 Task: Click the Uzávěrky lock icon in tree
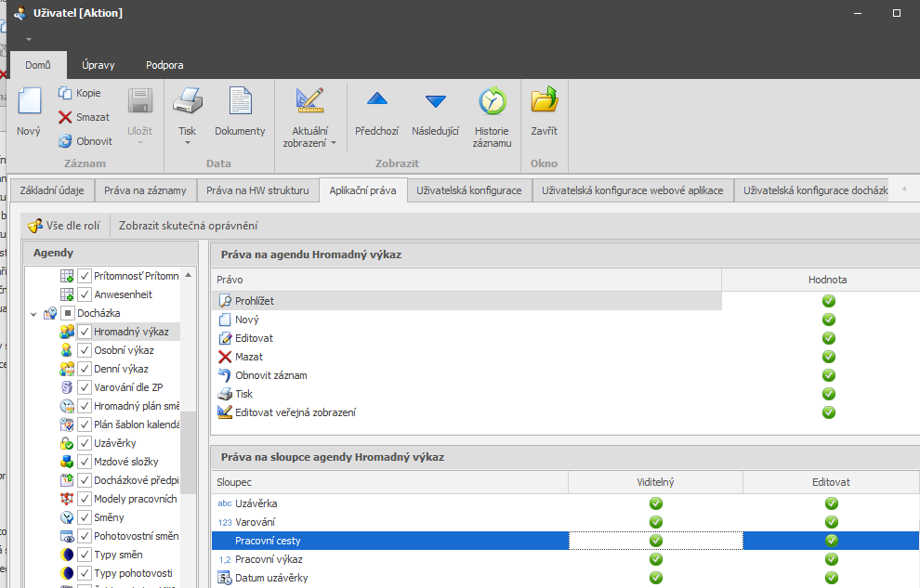67,443
